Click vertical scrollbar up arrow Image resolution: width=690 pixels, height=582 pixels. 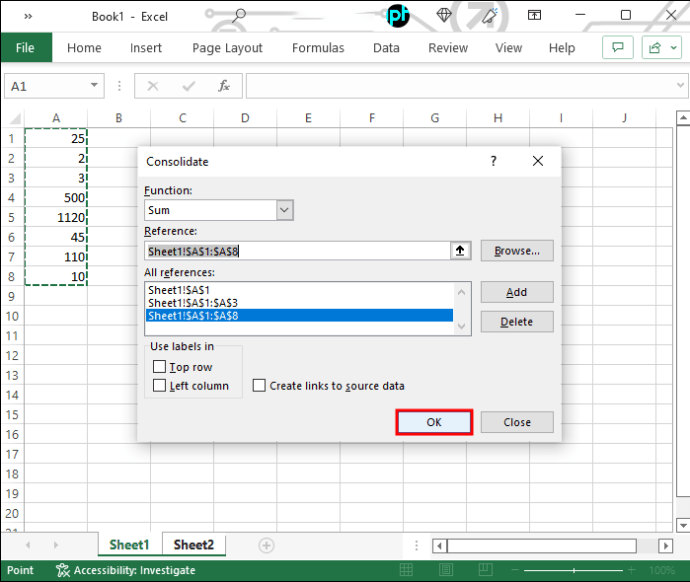pyautogui.click(x=683, y=117)
